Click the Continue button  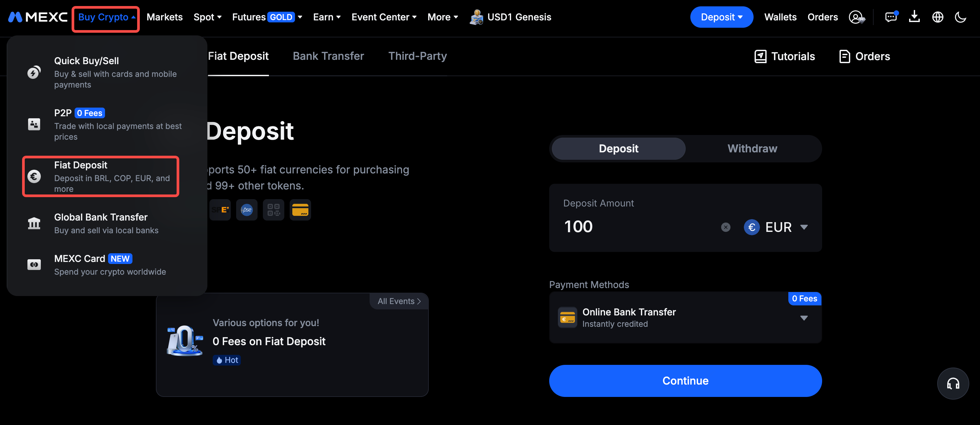pyautogui.click(x=685, y=381)
